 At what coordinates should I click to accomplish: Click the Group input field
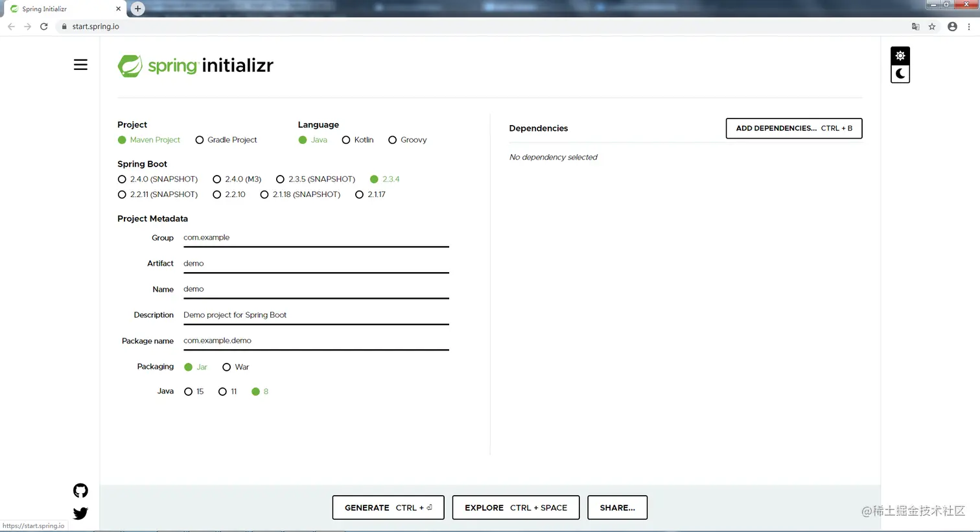pos(316,238)
